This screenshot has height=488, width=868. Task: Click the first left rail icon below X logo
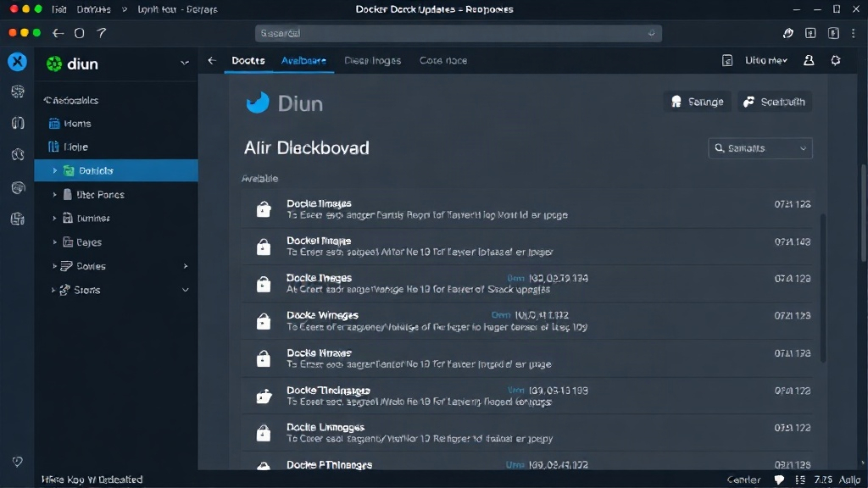pos(18,91)
